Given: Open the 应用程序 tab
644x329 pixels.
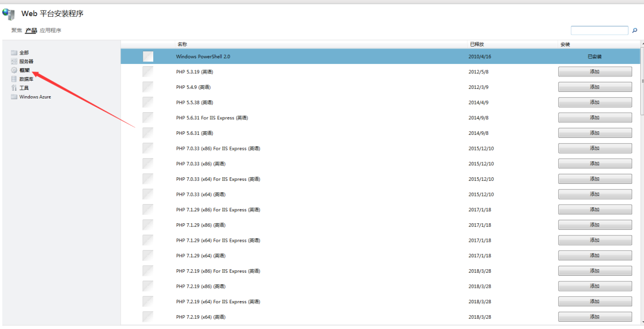Looking at the screenshot, I should pyautogui.click(x=51, y=30).
